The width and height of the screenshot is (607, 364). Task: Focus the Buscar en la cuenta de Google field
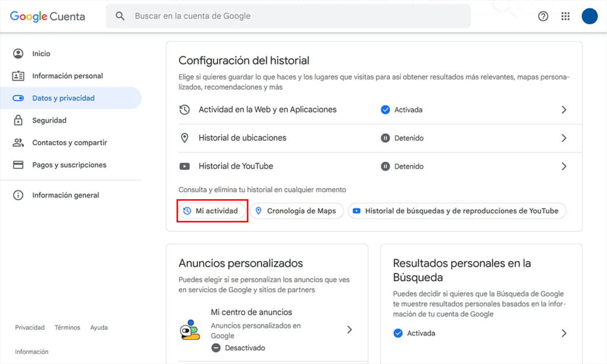coord(289,16)
